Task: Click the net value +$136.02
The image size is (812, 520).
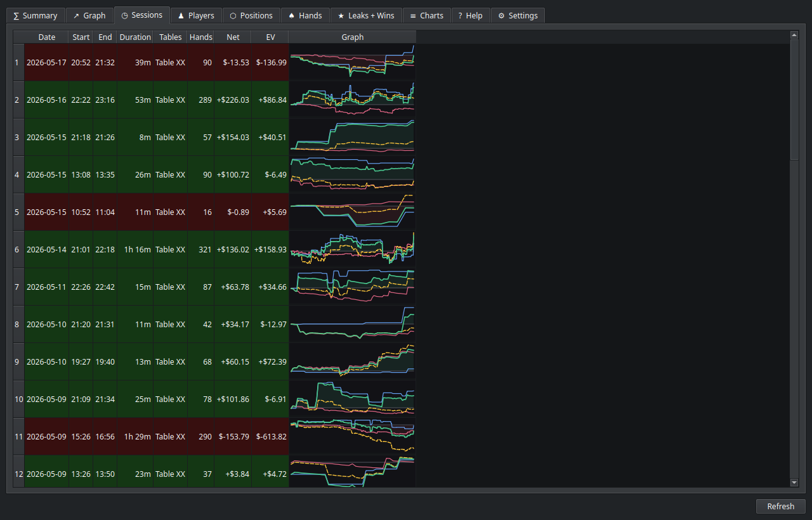Action: (x=233, y=249)
